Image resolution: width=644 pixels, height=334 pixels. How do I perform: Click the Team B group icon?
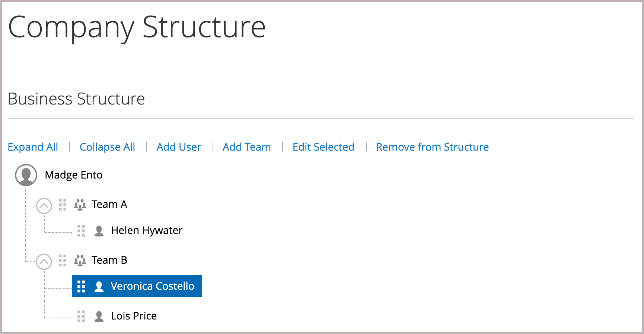click(80, 260)
